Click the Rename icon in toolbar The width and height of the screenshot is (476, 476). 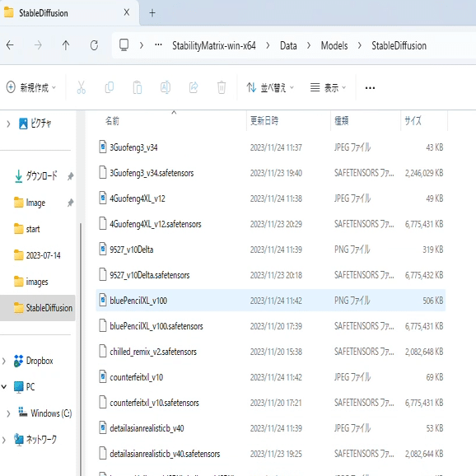pyautogui.click(x=166, y=87)
